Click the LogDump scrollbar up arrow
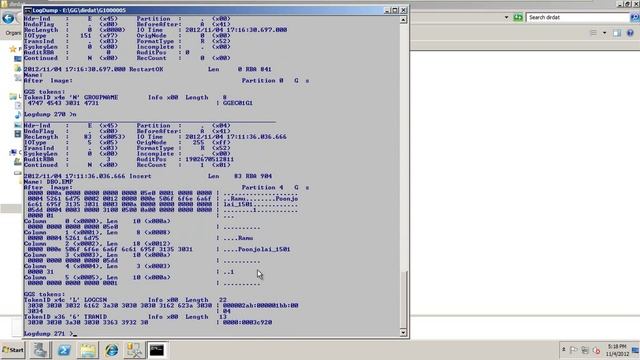 (403, 19)
